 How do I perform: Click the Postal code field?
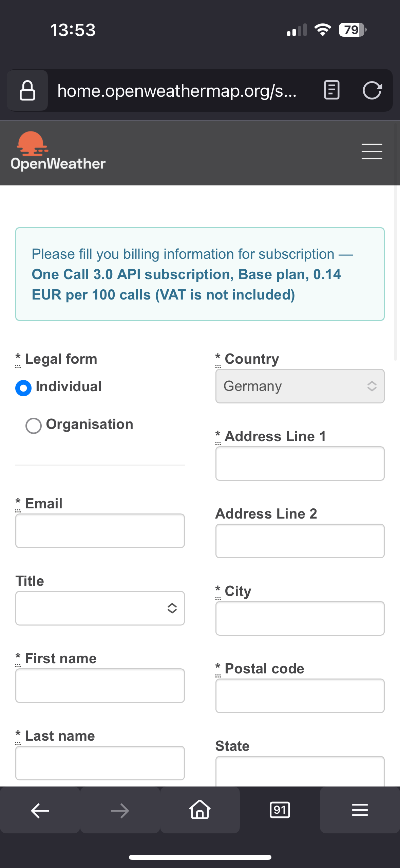pos(300,696)
